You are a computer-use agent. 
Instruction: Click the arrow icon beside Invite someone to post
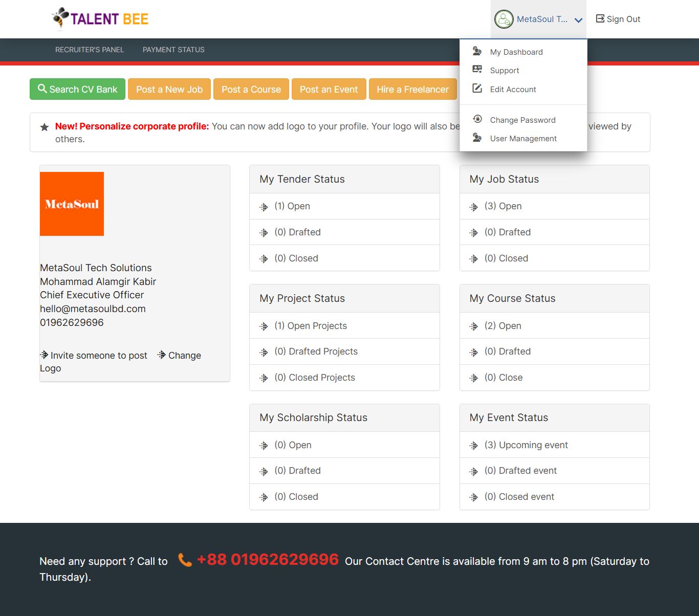click(44, 355)
